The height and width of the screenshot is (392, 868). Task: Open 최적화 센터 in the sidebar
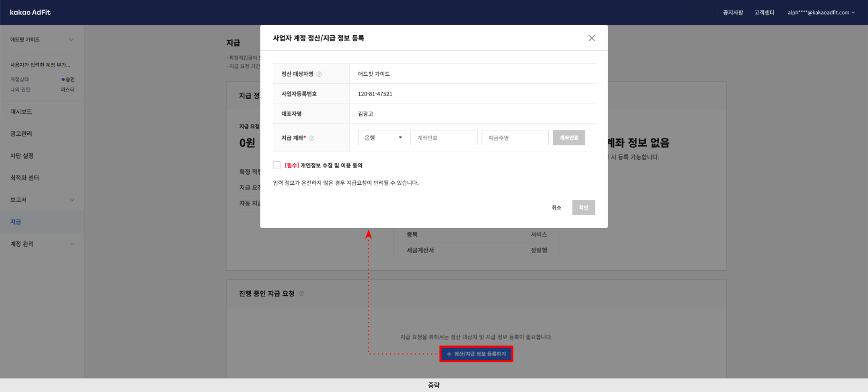coord(25,178)
